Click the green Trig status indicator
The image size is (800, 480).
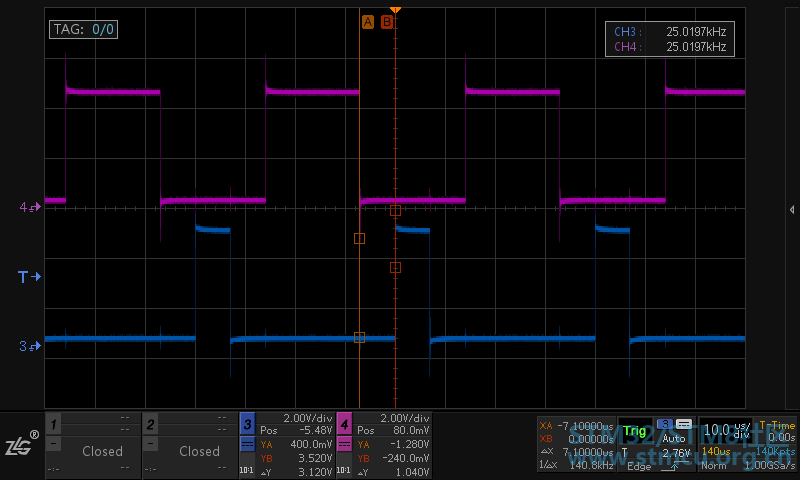pyautogui.click(x=635, y=432)
